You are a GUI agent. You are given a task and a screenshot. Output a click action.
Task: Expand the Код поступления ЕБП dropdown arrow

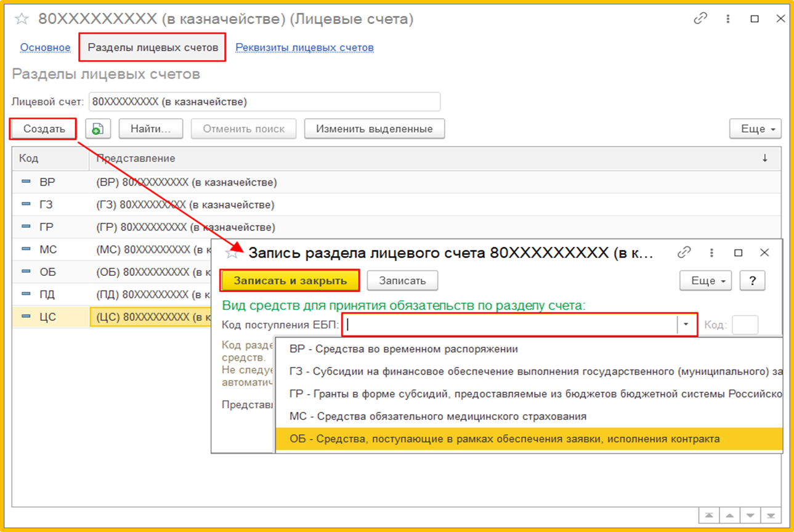[686, 324]
